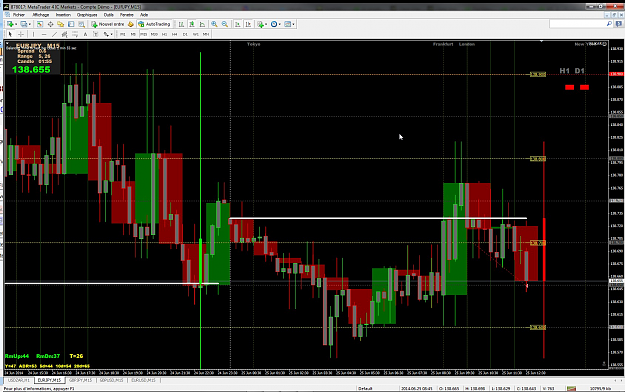Switch timeframe to M1

coord(122,34)
